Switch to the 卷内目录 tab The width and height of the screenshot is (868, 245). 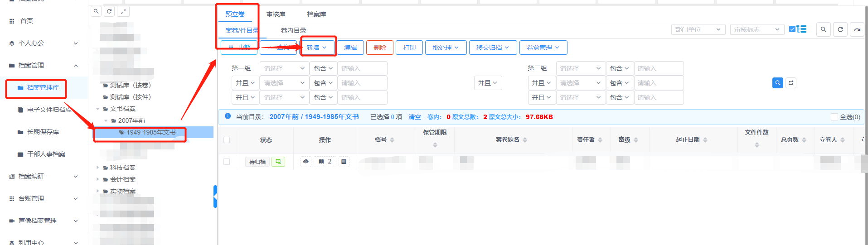[293, 30]
